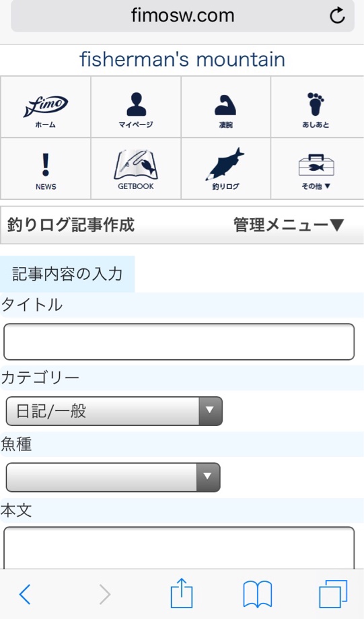Show open tabs in Safari

click(333, 594)
